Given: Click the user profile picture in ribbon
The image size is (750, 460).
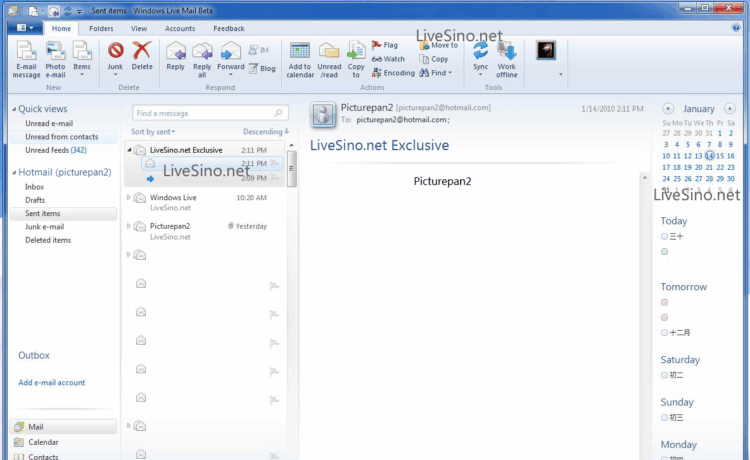Looking at the screenshot, I should 546,50.
